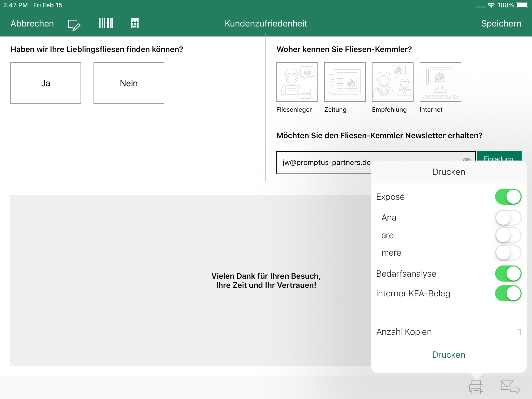
Task: Enable the are switch
Action: [x=508, y=235]
